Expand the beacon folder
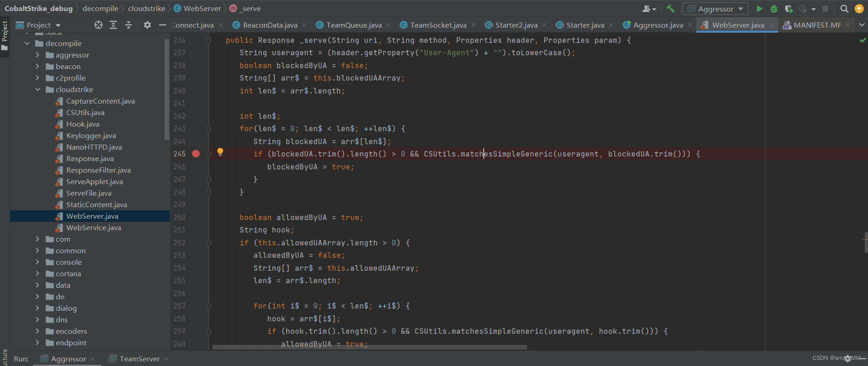 click(x=37, y=66)
